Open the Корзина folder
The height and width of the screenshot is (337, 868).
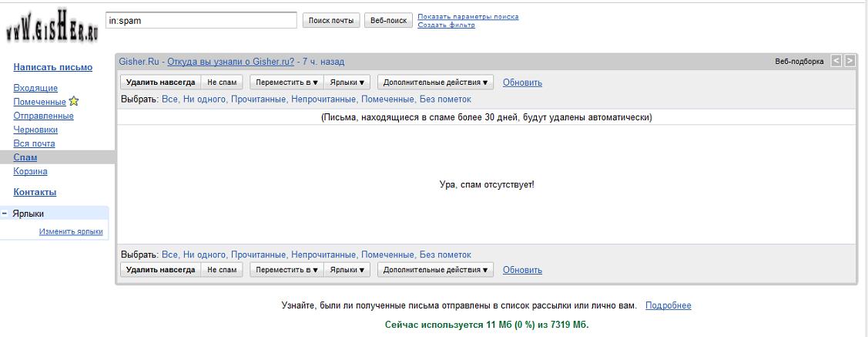tap(30, 171)
